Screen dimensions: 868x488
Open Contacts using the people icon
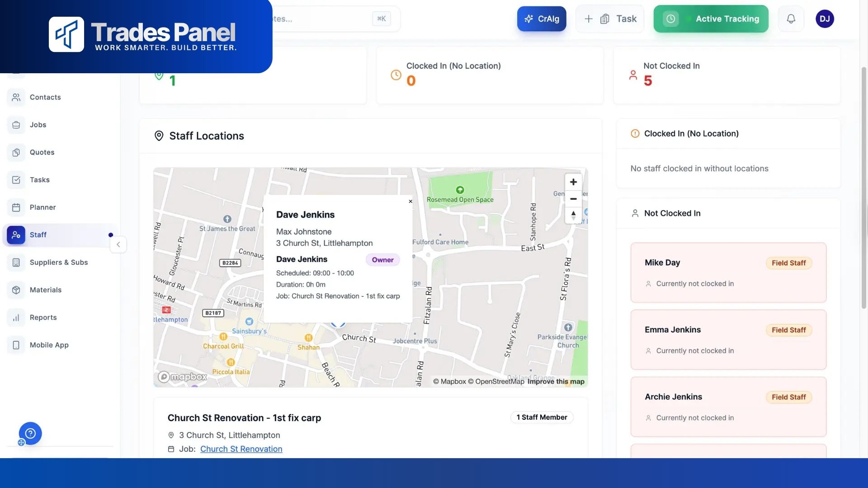[16, 97]
